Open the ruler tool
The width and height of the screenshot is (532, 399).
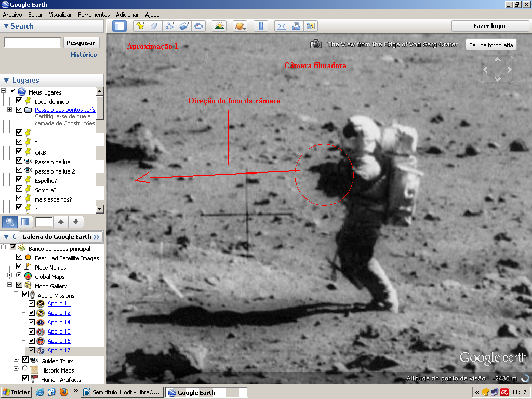(261, 26)
